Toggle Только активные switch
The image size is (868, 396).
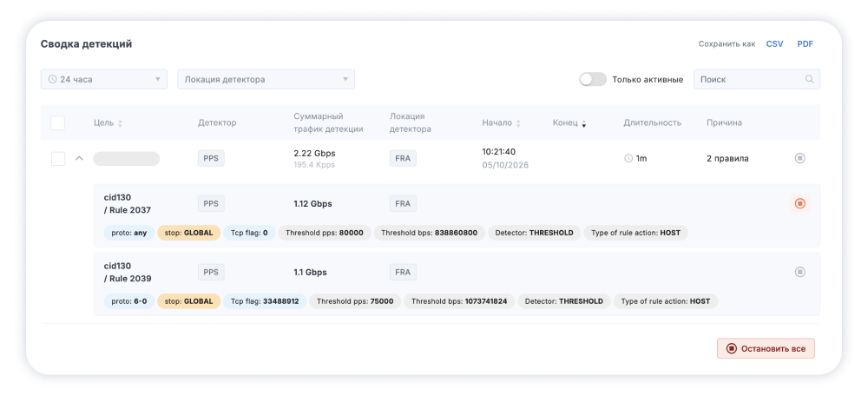click(593, 79)
